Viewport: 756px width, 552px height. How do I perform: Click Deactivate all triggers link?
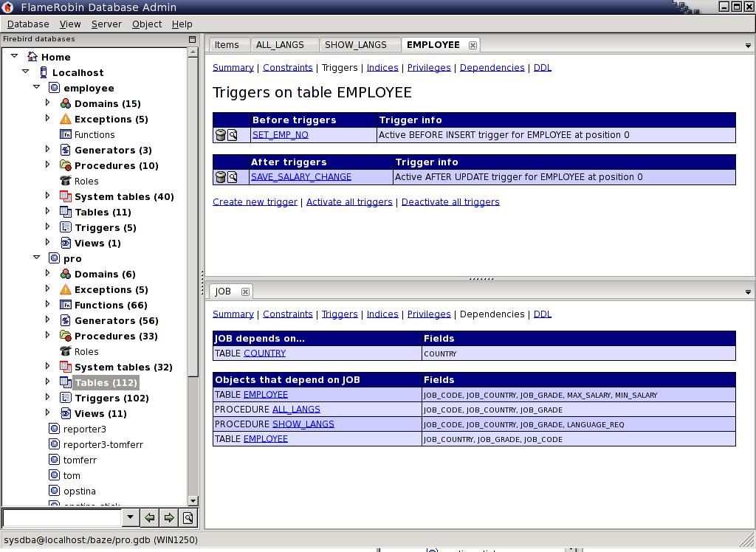450,202
